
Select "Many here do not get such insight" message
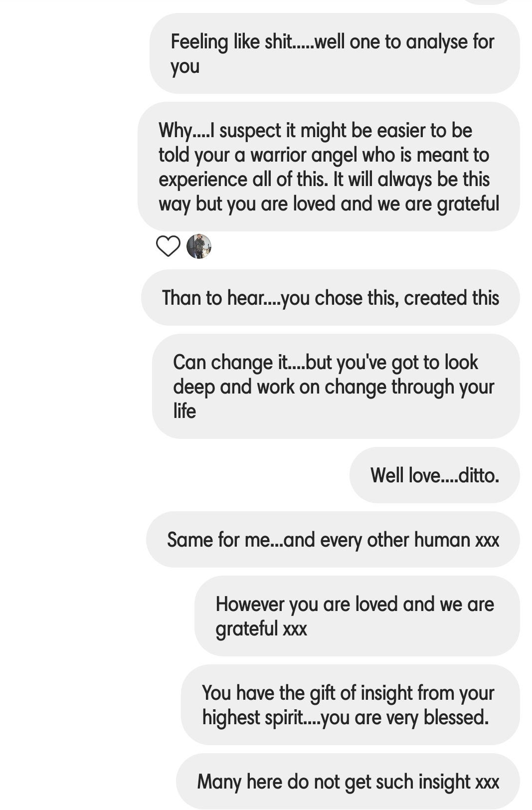pos(348,782)
